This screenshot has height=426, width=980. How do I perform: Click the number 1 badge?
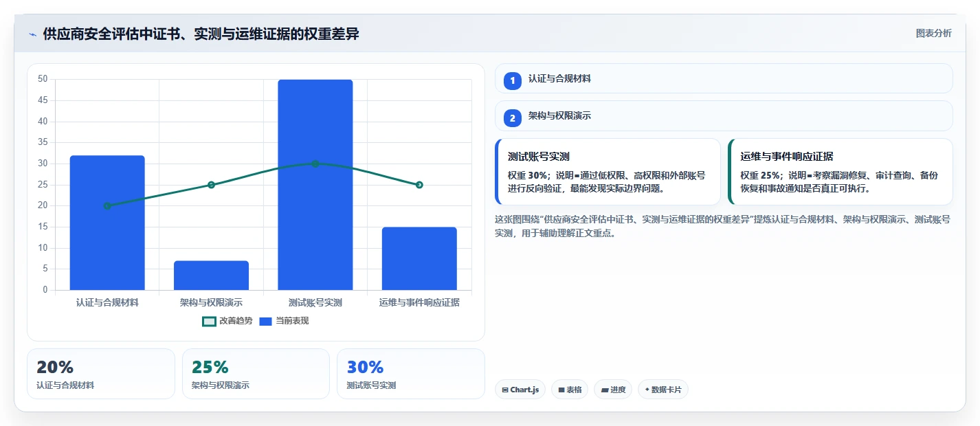tap(512, 80)
